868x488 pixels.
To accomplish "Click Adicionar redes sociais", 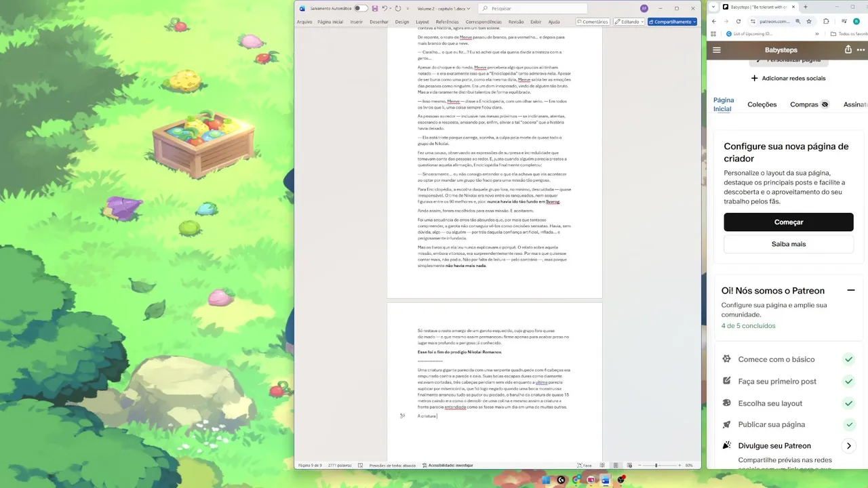I will click(x=788, y=78).
